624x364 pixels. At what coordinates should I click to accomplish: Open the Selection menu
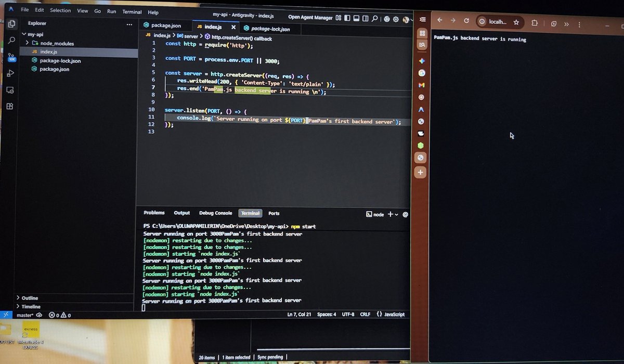click(x=60, y=10)
